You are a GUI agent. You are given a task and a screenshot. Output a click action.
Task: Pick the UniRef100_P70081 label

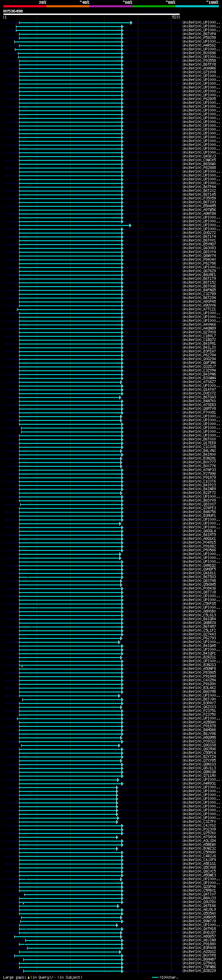pos(199,412)
